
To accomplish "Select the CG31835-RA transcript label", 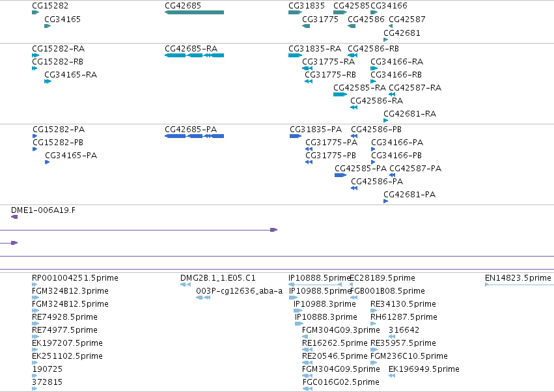I will pyautogui.click(x=315, y=48).
